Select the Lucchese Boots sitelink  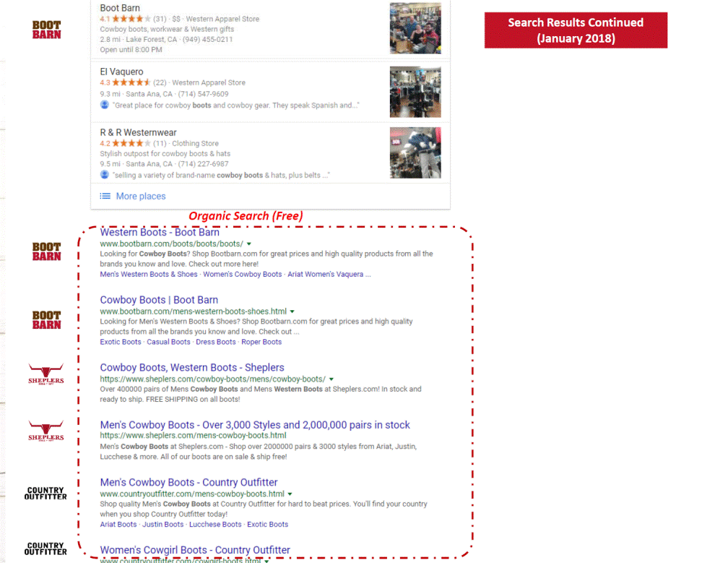215,525
